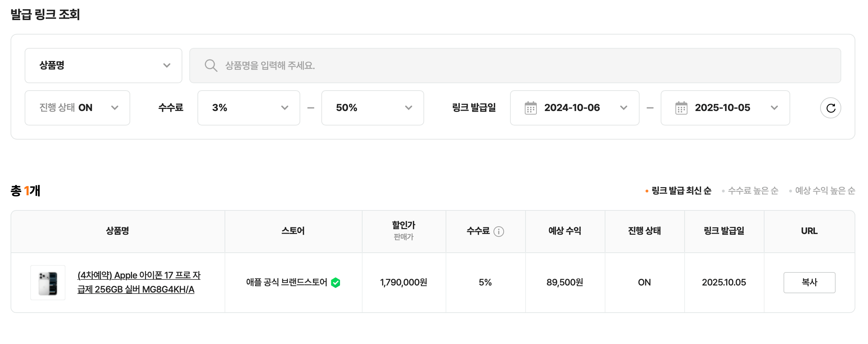Viewport: 868px width, 344px height.
Task: Click the iPhone product thumbnail image
Action: pyautogui.click(x=48, y=282)
